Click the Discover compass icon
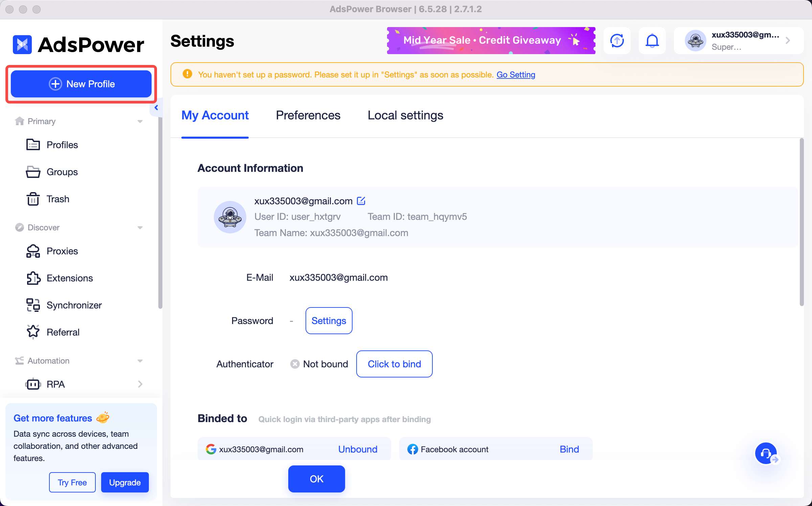The image size is (812, 506). [x=20, y=227]
